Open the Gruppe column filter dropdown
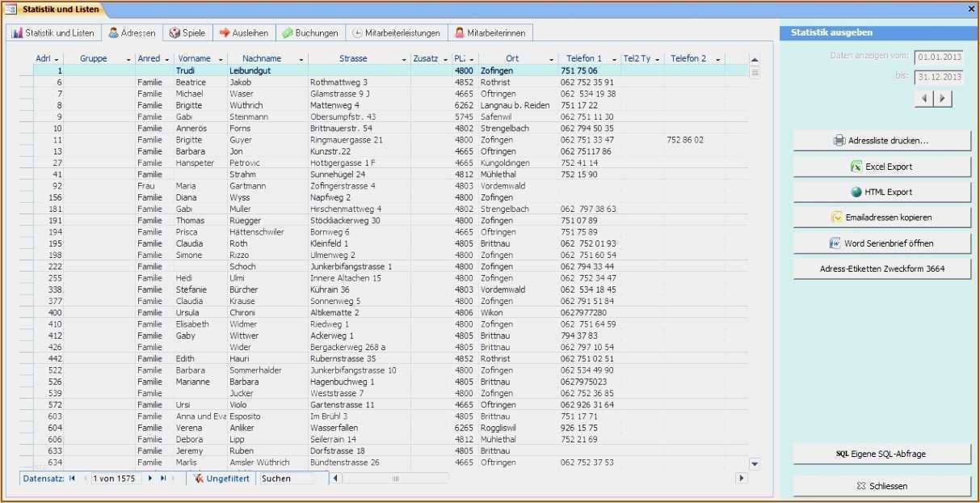The width and height of the screenshot is (980, 503). (127, 58)
